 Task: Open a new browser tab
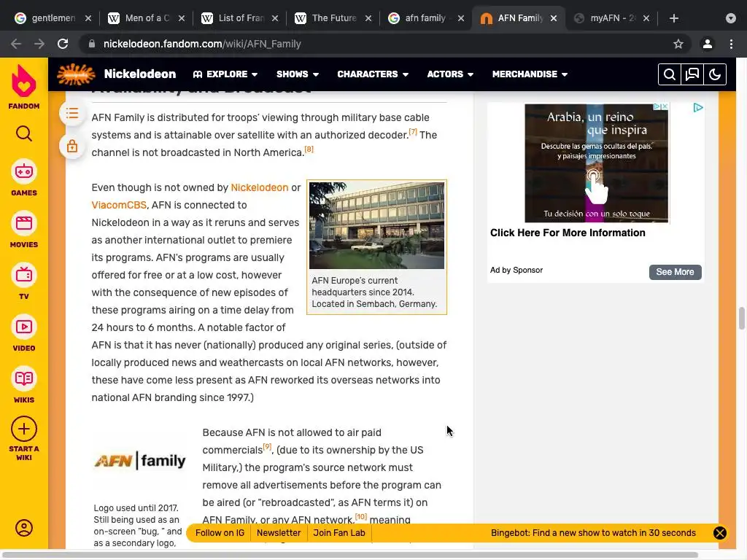click(x=673, y=18)
